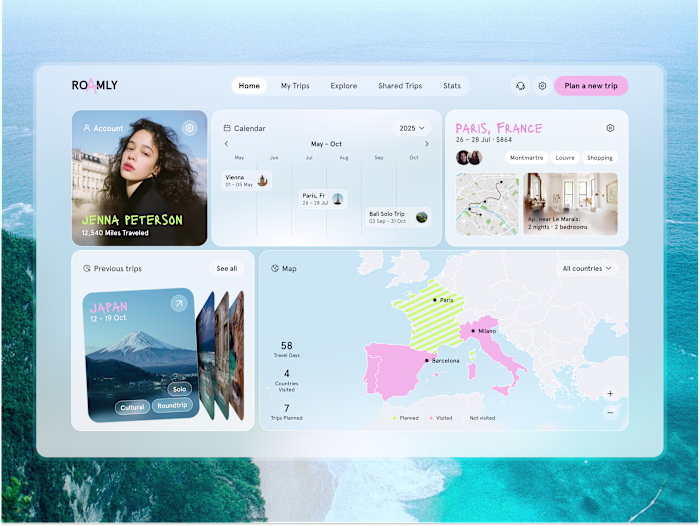Click the Milano marker on map

[473, 331]
